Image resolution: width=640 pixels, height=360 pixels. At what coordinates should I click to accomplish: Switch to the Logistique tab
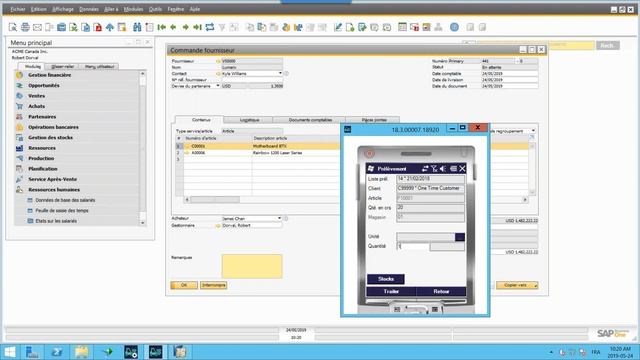[x=249, y=120]
